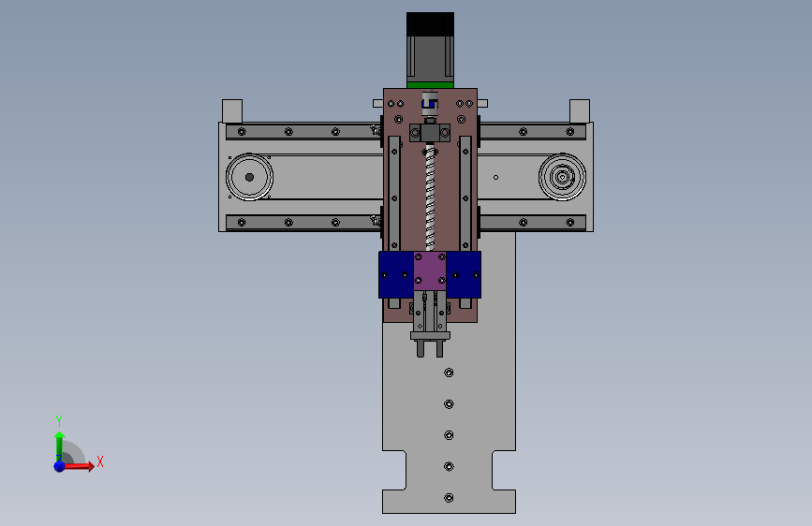The height and width of the screenshot is (526, 812).
Task: Click the right end stop block on the beam
Action: click(x=580, y=110)
